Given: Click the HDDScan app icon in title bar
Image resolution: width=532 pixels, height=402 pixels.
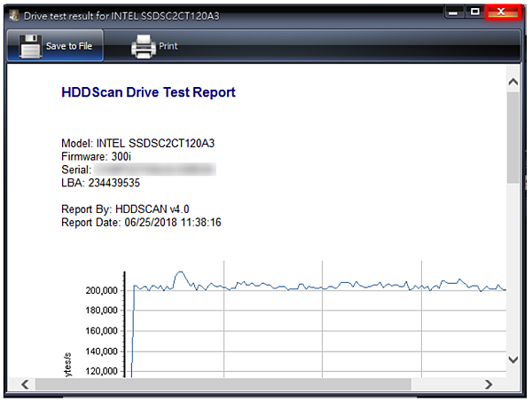Looking at the screenshot, I should tap(14, 15).
